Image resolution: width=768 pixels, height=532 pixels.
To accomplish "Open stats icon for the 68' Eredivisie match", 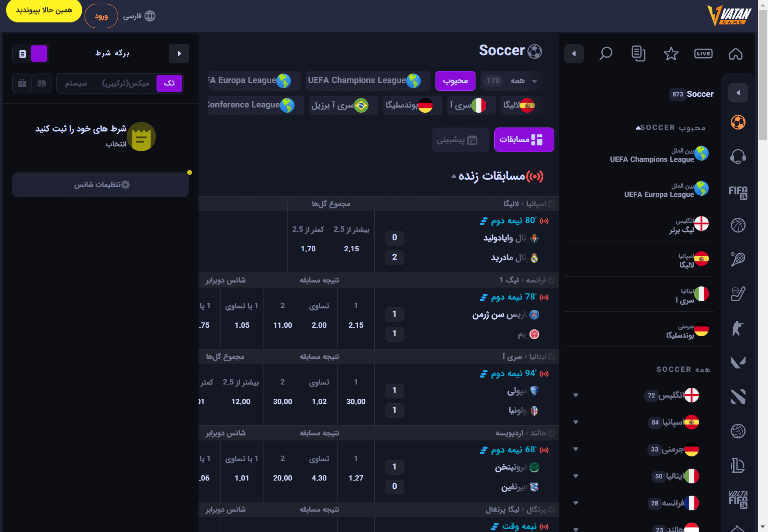I will (x=484, y=450).
